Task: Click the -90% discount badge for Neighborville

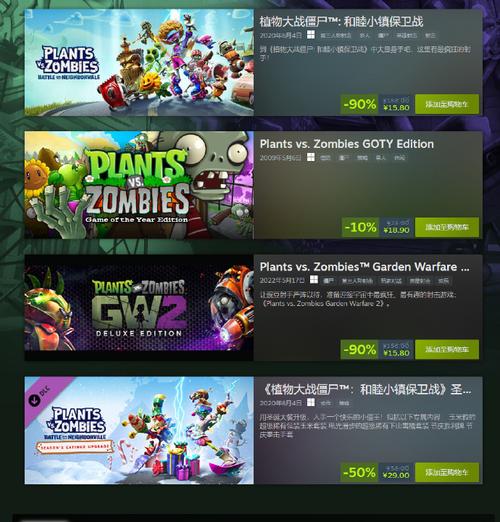Action: tap(359, 104)
